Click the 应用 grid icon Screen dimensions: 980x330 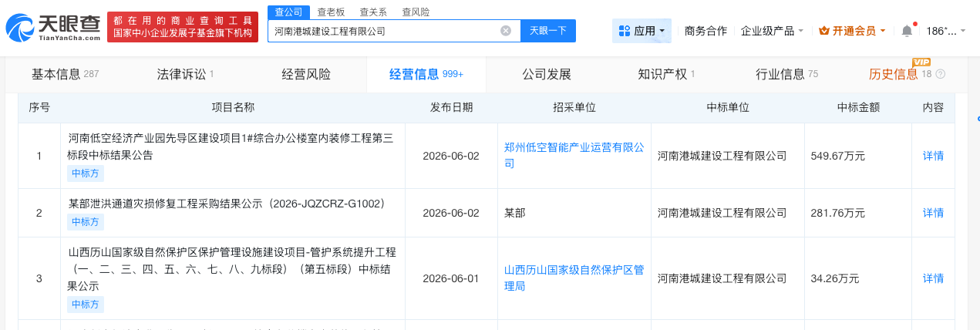pos(624,31)
